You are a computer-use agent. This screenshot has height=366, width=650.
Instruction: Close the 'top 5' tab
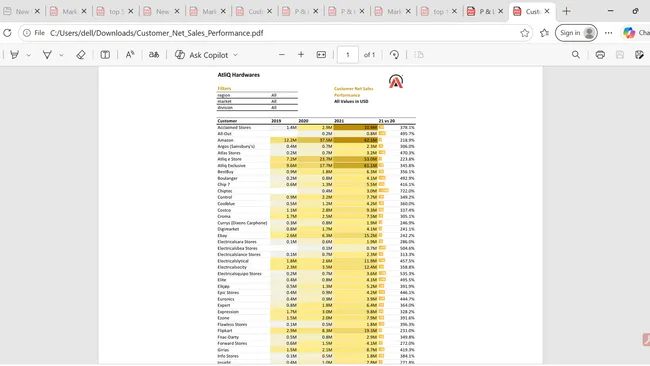tap(131, 12)
